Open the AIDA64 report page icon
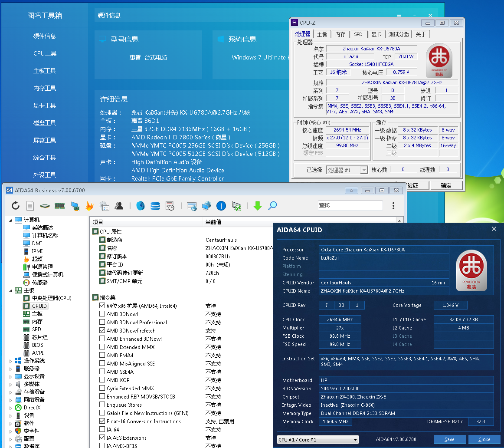This screenshot has width=504, height=448. pos(30,206)
